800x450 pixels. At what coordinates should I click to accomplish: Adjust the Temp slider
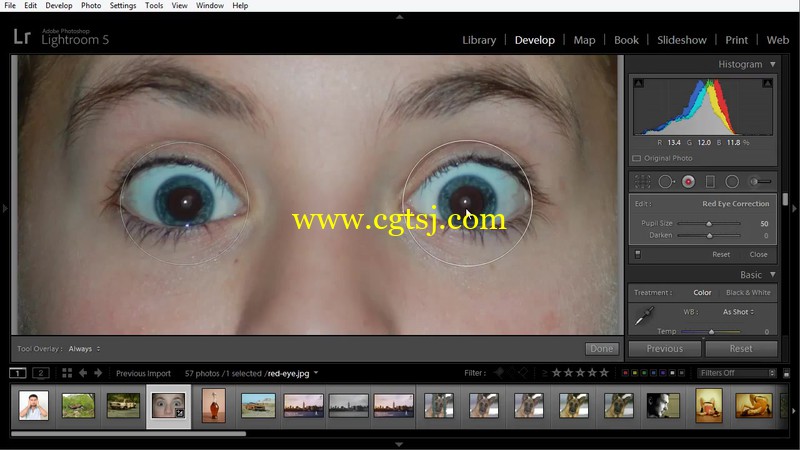711,332
